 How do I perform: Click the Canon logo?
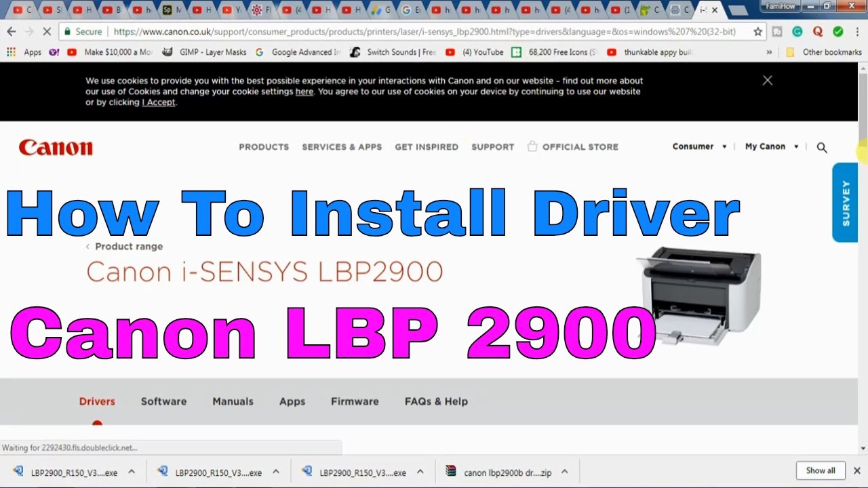(x=56, y=147)
